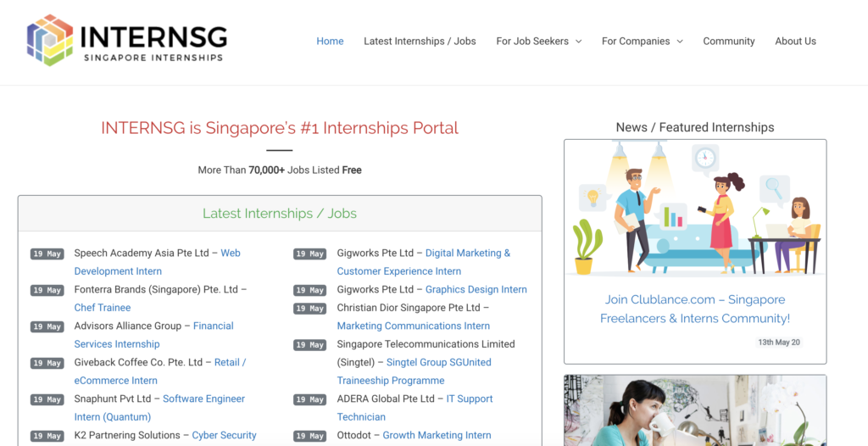Go to the Community page
The height and width of the screenshot is (446, 868).
pyautogui.click(x=728, y=41)
